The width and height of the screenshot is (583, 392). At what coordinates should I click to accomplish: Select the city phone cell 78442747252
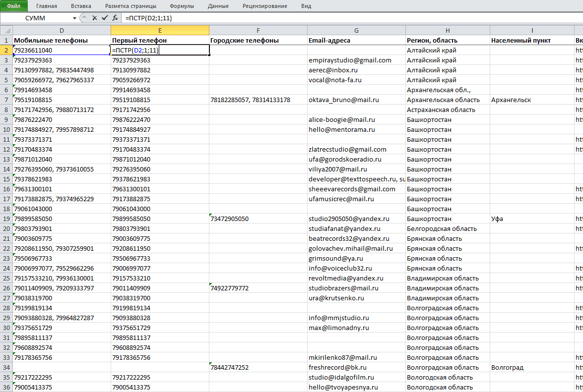[258, 368]
